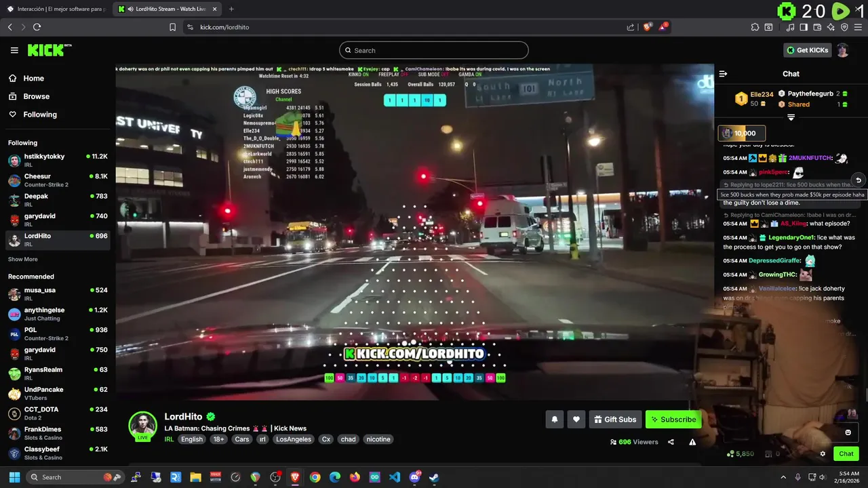Share the stream via share icon
The height and width of the screenshot is (488, 868).
tap(671, 442)
